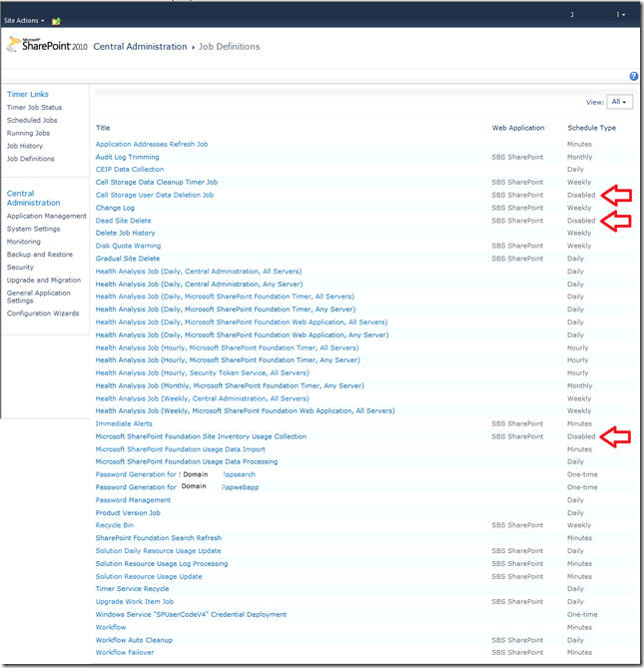This screenshot has height=668, width=644.
Task: Open Timer Links heading
Action: tap(28, 94)
